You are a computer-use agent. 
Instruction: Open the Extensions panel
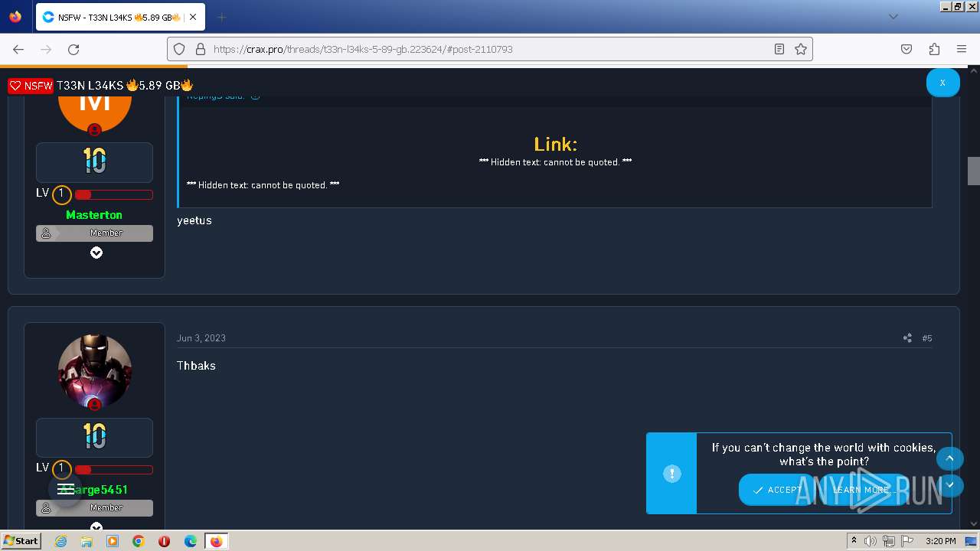934,49
